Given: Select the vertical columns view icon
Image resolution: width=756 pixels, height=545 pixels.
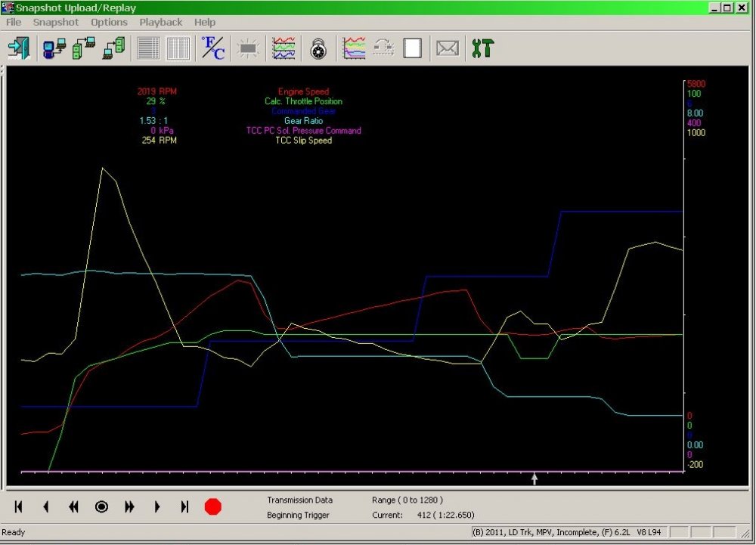Looking at the screenshot, I should point(178,48).
